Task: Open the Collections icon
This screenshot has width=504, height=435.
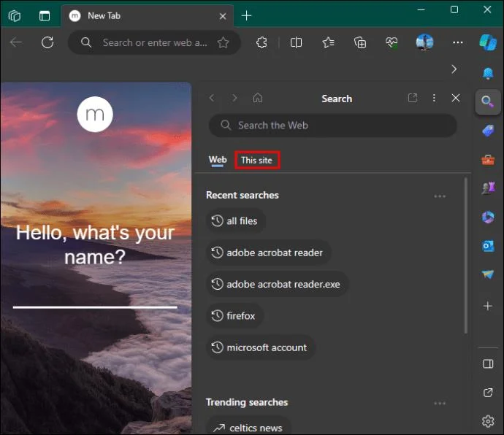Action: [360, 42]
